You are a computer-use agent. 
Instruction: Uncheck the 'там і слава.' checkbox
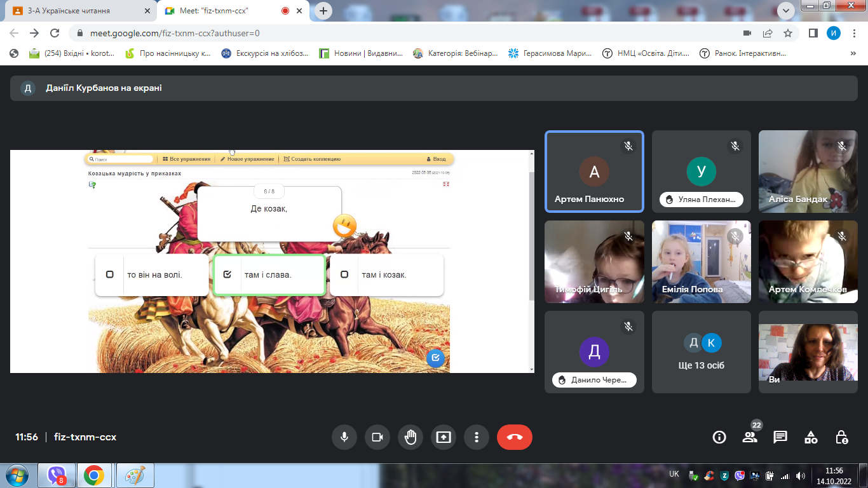(x=227, y=274)
